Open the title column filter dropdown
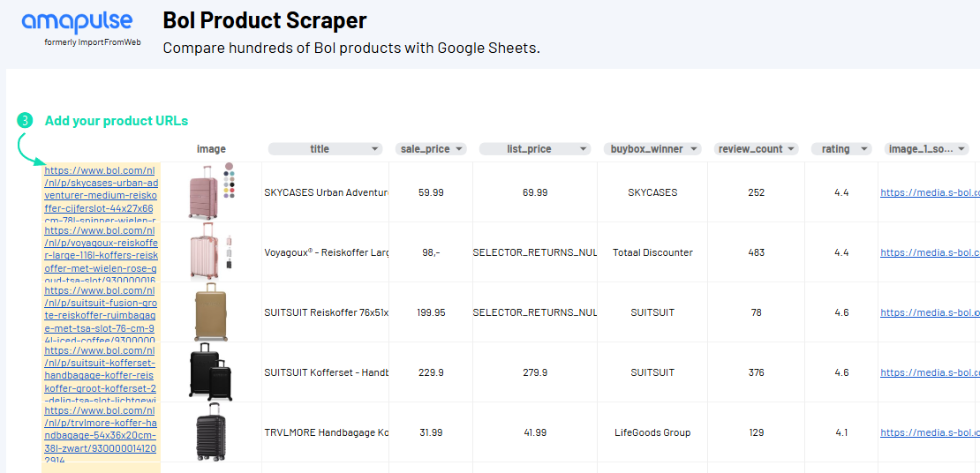The width and height of the screenshot is (980, 473). click(x=375, y=149)
